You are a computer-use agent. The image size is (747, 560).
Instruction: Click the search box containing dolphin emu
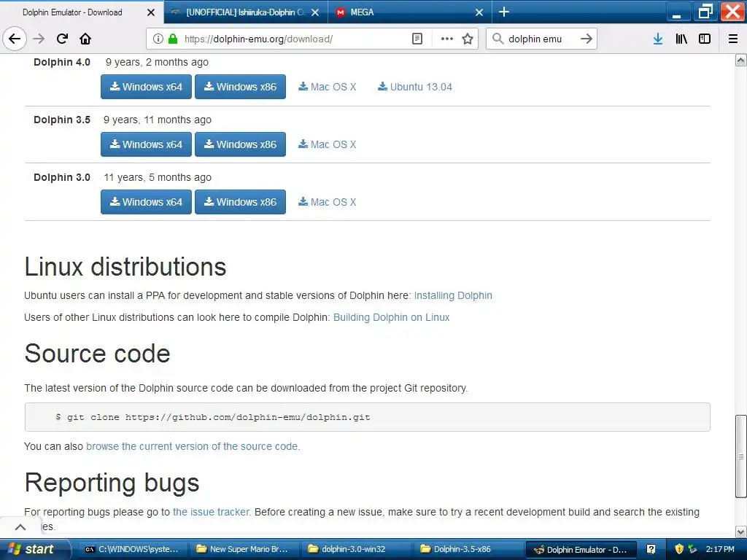point(541,39)
